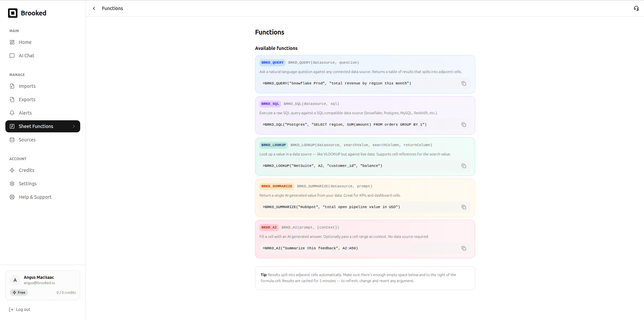
Task: Copy the BRKD_SUMMARIZE example formula
Action: click(464, 207)
